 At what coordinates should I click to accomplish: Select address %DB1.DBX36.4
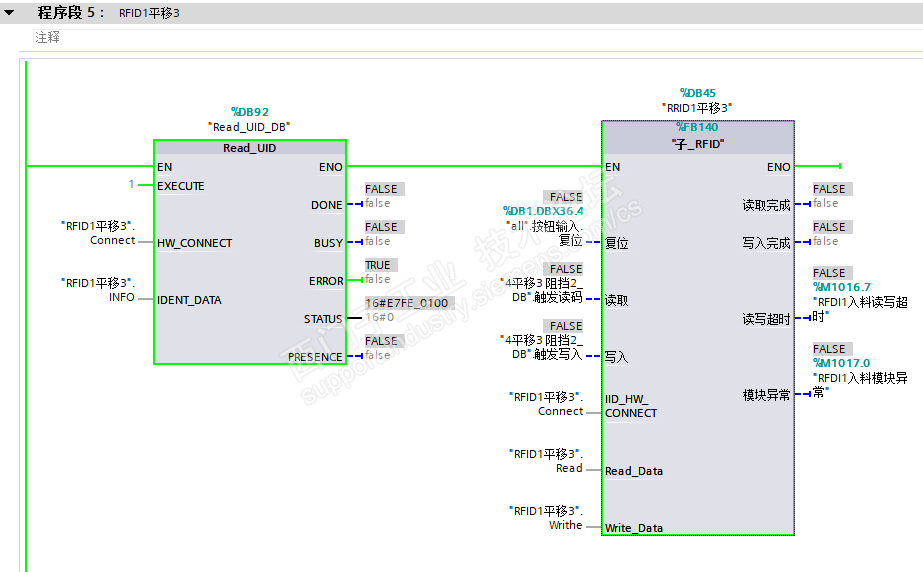coord(543,211)
